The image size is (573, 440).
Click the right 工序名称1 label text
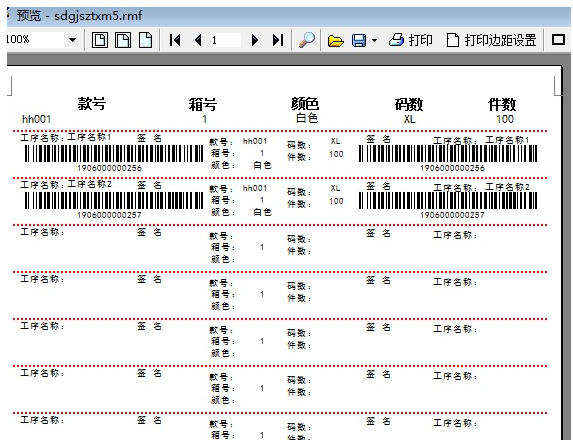click(x=507, y=140)
